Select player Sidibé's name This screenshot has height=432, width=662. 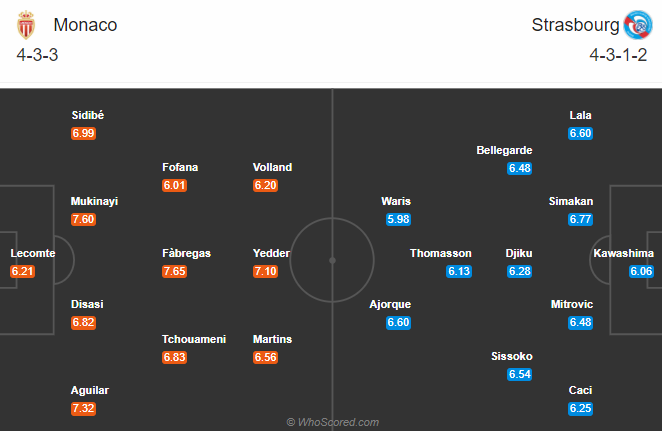coord(88,115)
